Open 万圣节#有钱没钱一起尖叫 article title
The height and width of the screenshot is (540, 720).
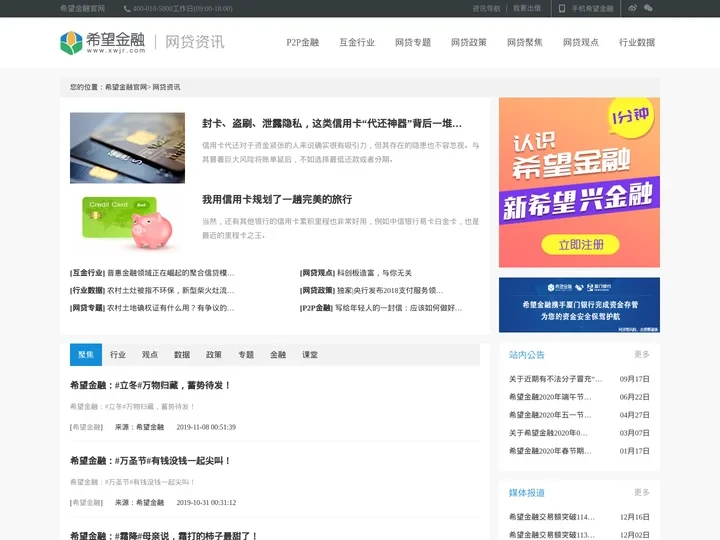[x=150, y=461]
